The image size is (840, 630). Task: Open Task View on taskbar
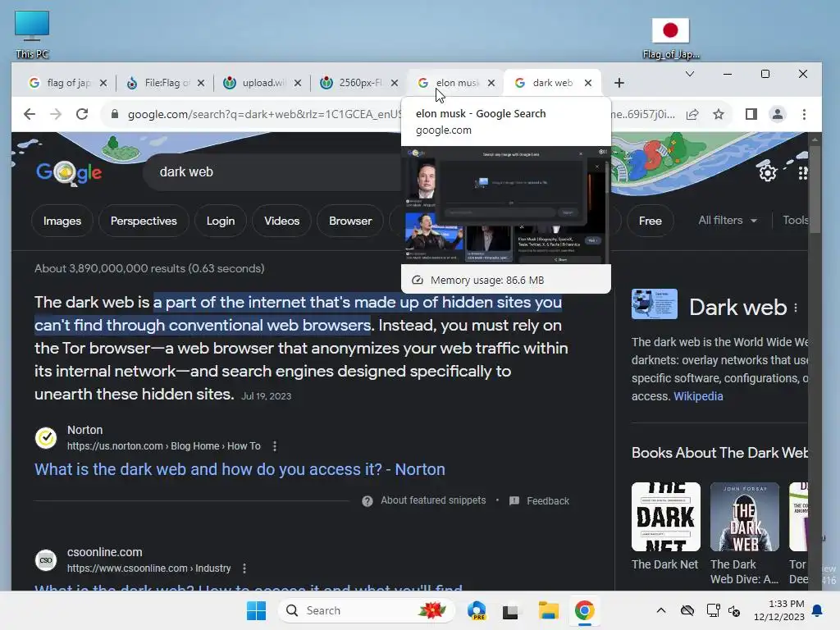(510, 611)
